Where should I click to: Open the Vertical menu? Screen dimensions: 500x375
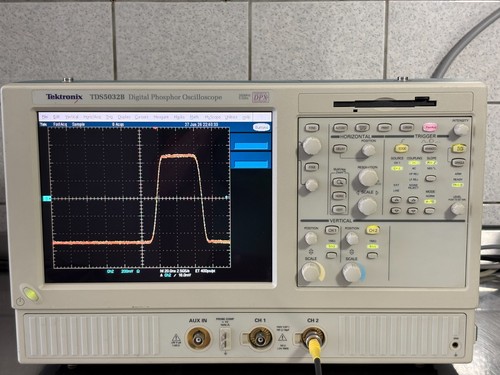point(72,117)
